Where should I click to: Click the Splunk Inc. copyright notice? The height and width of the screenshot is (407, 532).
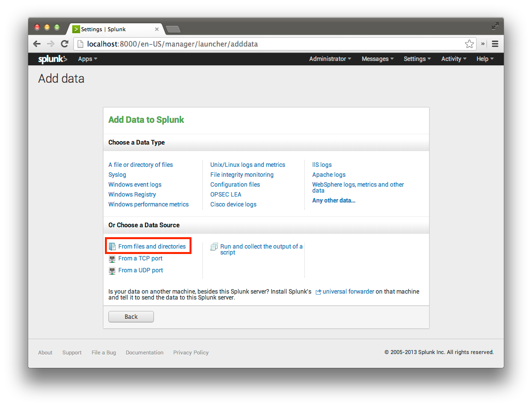pyautogui.click(x=439, y=353)
